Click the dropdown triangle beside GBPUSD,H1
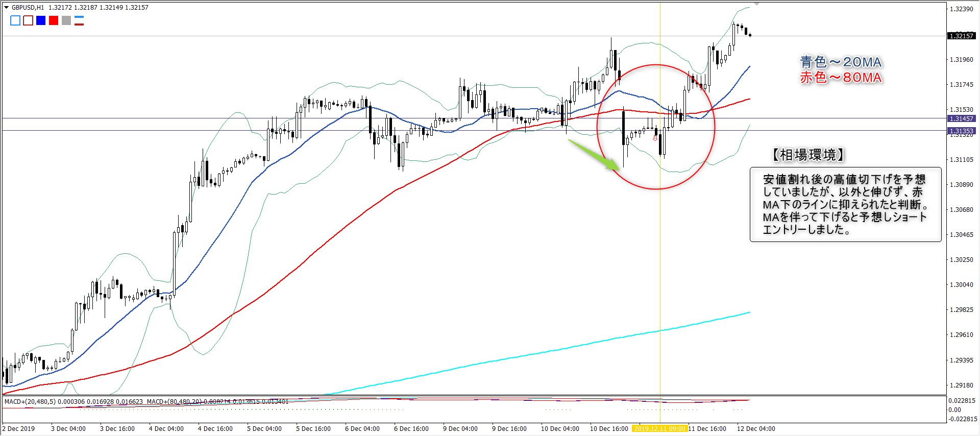980x436 pixels. coord(7,8)
